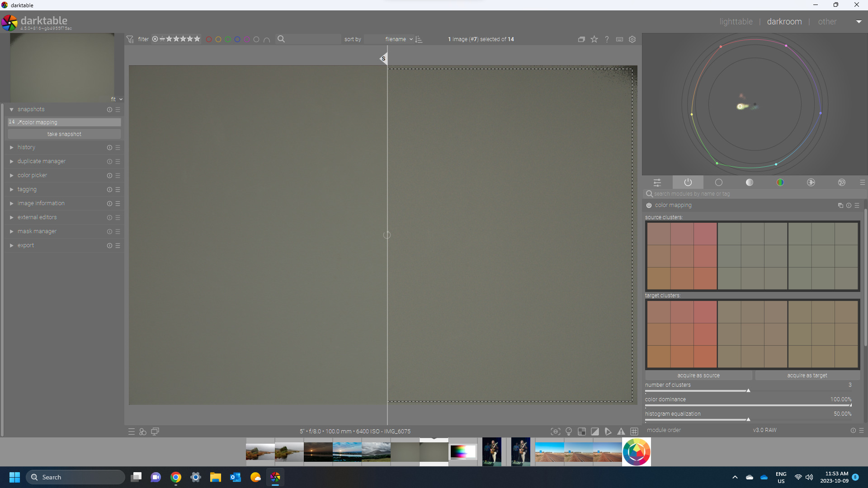Open quick access panel sliders icon

click(657, 183)
